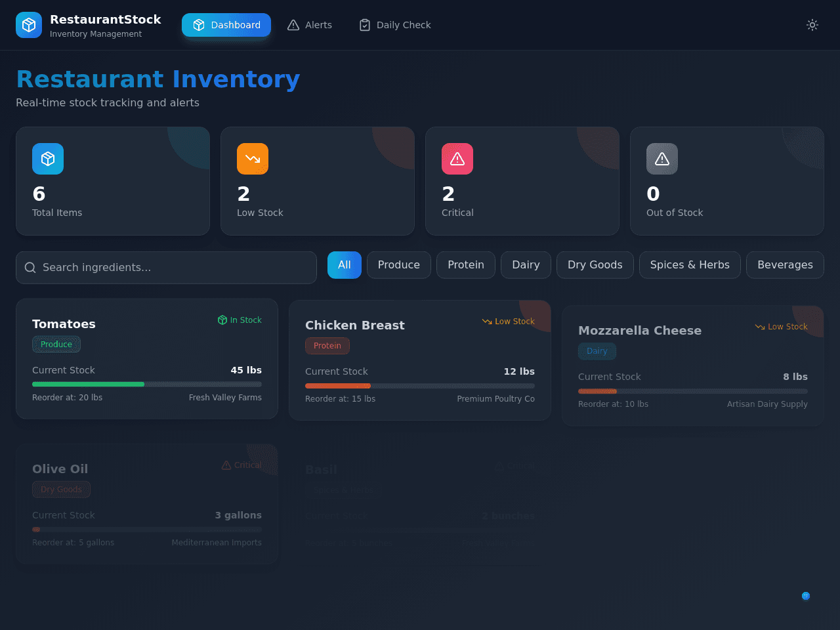Click the Fresh Valley Farms supplier text

(x=225, y=398)
